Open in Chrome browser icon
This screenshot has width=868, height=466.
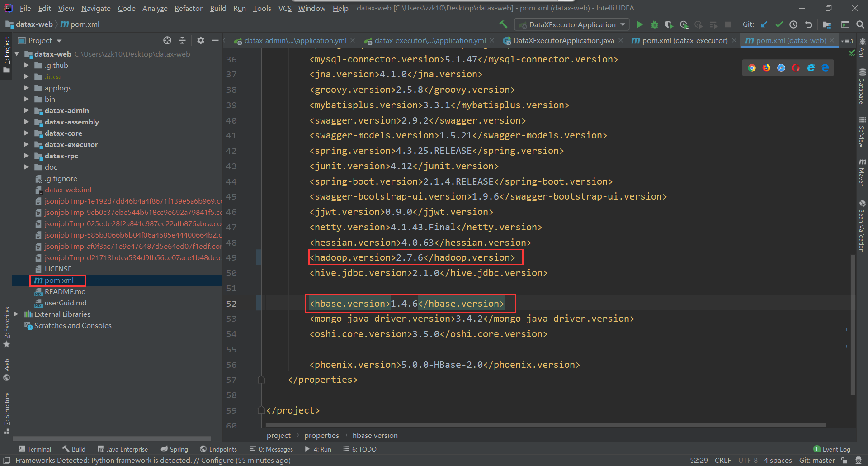pos(752,68)
